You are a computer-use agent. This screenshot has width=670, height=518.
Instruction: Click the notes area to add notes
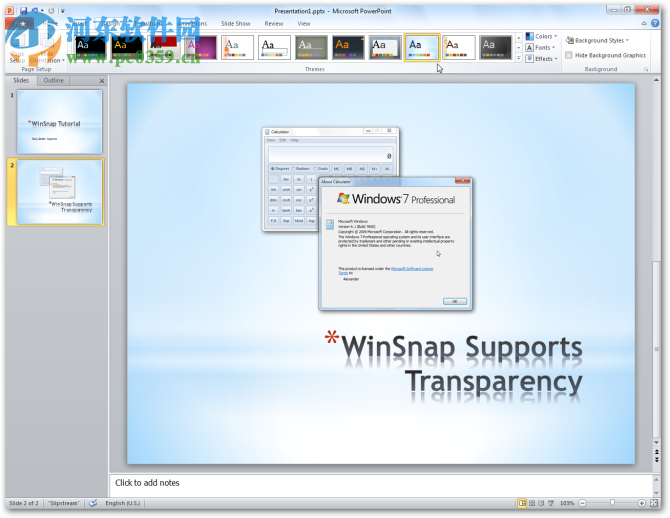click(381, 485)
